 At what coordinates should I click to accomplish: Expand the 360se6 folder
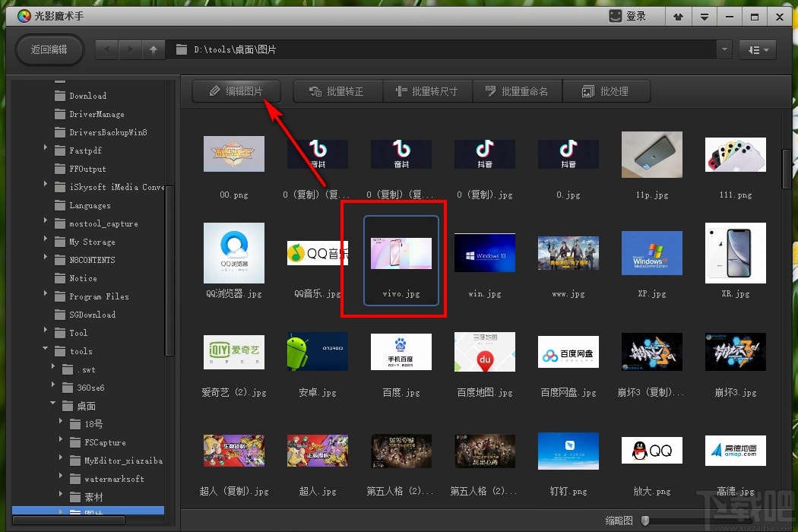(53, 385)
